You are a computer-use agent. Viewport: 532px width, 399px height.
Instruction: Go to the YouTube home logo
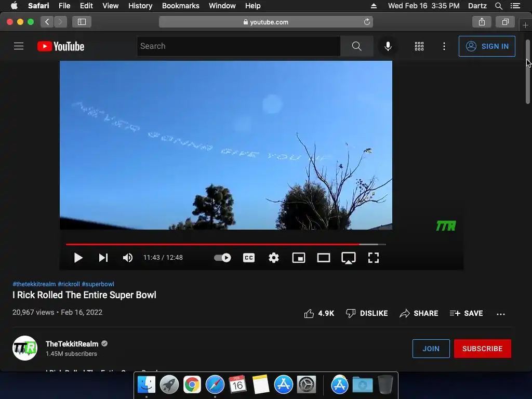pyautogui.click(x=61, y=46)
